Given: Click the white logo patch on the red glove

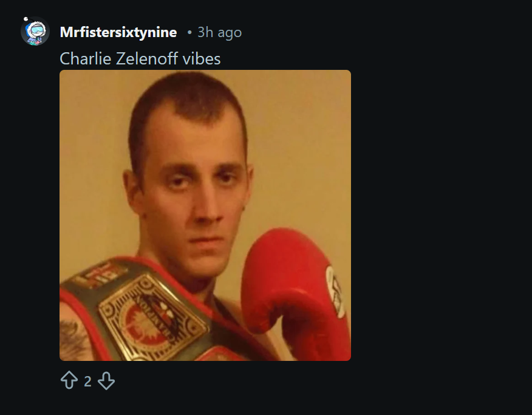Looking at the screenshot, I should click(x=335, y=291).
